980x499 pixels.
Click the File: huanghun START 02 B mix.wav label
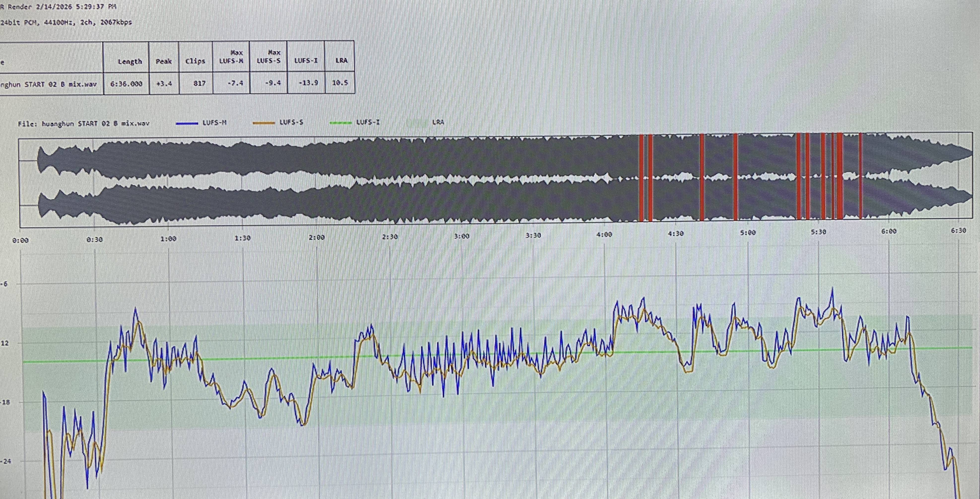(x=84, y=124)
